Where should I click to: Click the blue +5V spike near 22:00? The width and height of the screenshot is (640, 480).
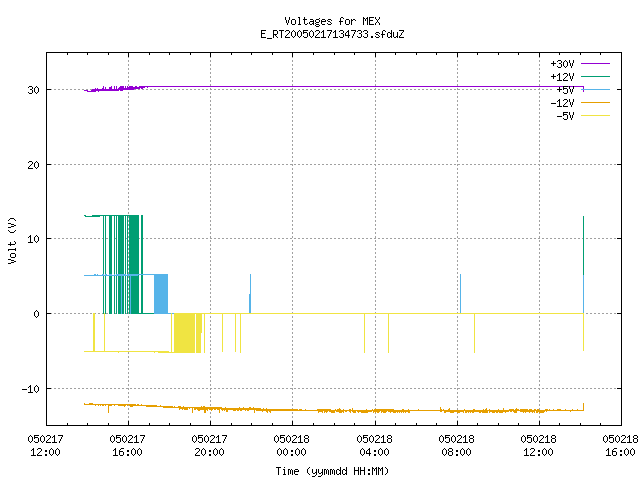coord(250,294)
